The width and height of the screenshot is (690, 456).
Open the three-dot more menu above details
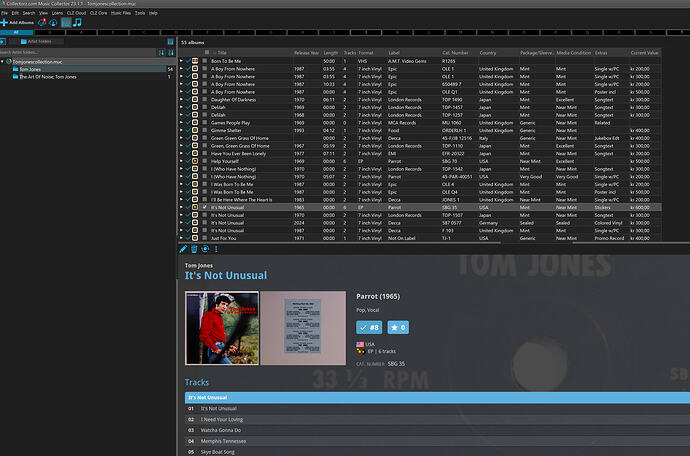(x=216, y=249)
